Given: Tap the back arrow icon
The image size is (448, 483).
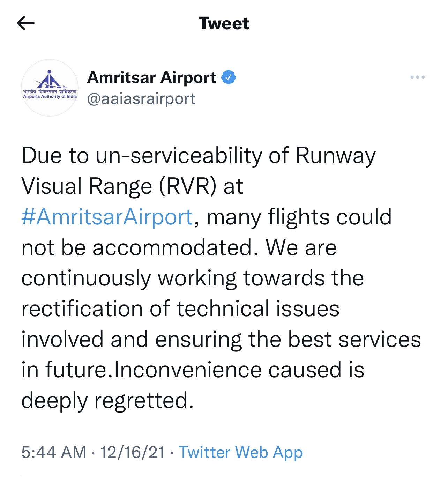Looking at the screenshot, I should tap(25, 23).
